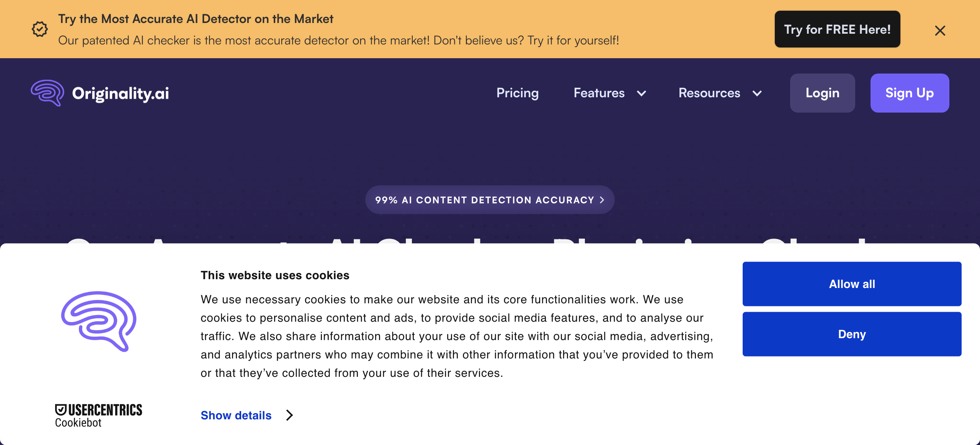Expand the Resources dropdown chevron

(x=757, y=93)
